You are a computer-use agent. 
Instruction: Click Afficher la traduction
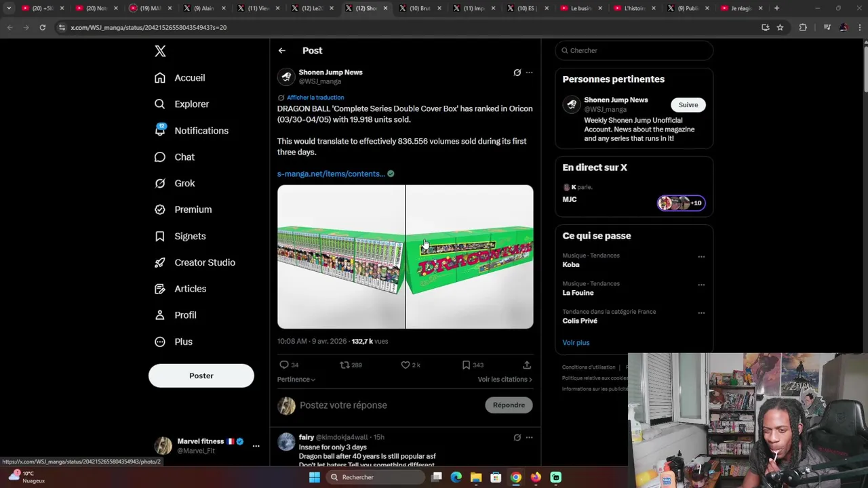(315, 98)
